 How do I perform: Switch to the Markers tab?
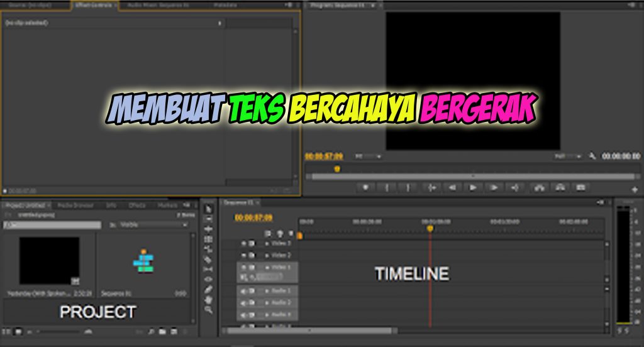point(167,205)
